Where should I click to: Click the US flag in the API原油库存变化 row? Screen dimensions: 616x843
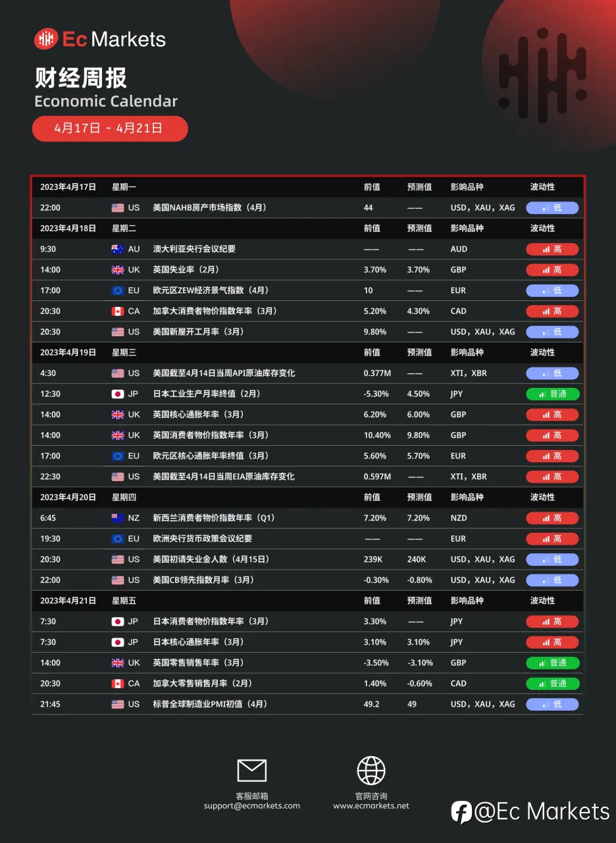tap(118, 373)
